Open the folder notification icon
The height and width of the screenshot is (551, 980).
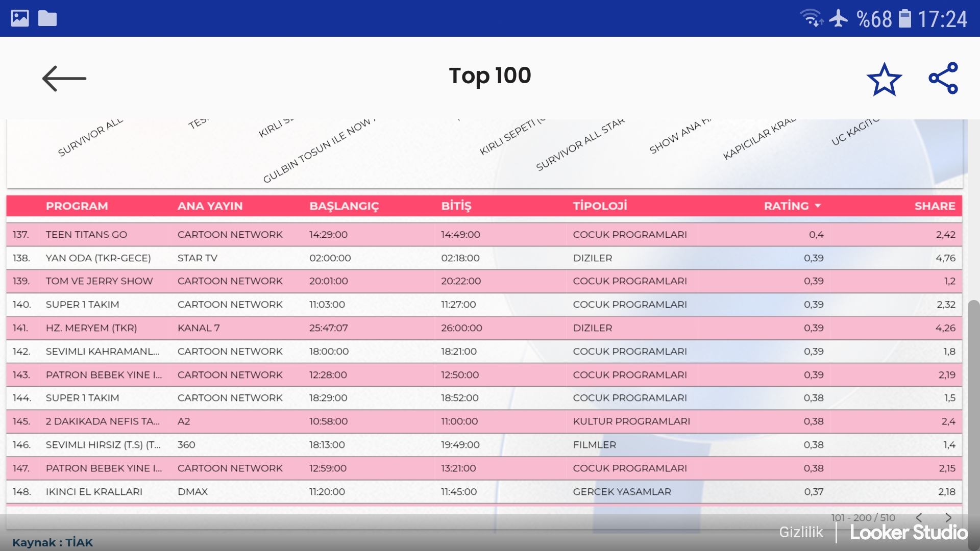[47, 18]
